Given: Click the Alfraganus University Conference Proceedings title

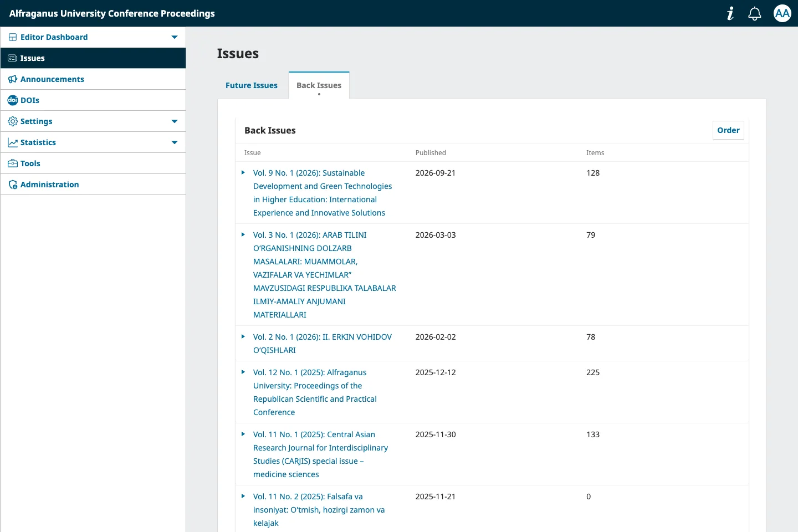Looking at the screenshot, I should coord(112,13).
